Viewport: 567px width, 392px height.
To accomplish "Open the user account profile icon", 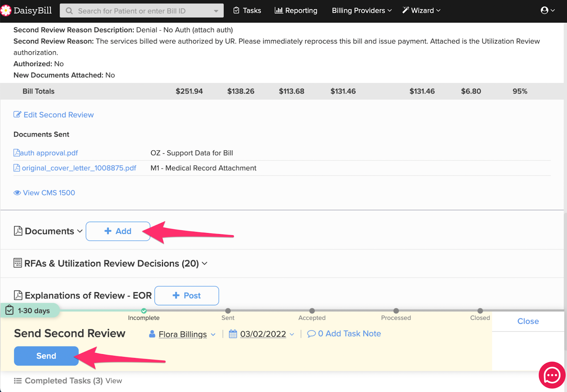I will tap(544, 10).
